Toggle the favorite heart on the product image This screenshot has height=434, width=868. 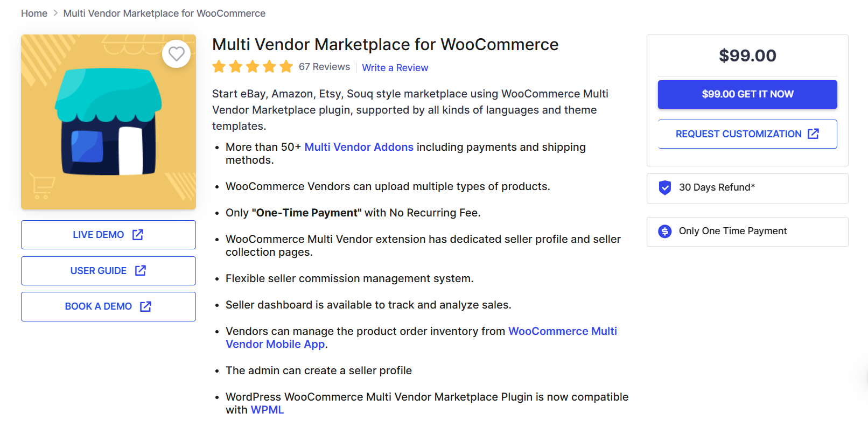coord(176,54)
